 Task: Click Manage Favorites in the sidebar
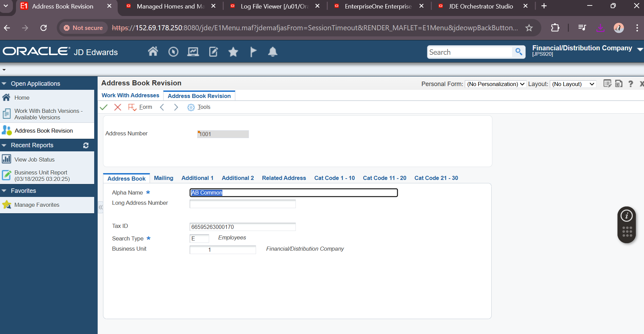tap(36, 205)
